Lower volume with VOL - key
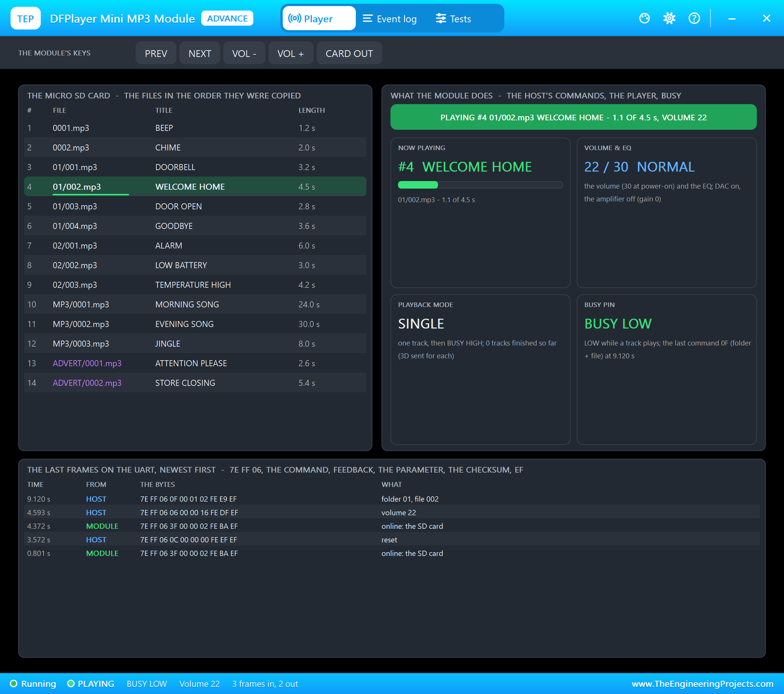 pos(244,53)
